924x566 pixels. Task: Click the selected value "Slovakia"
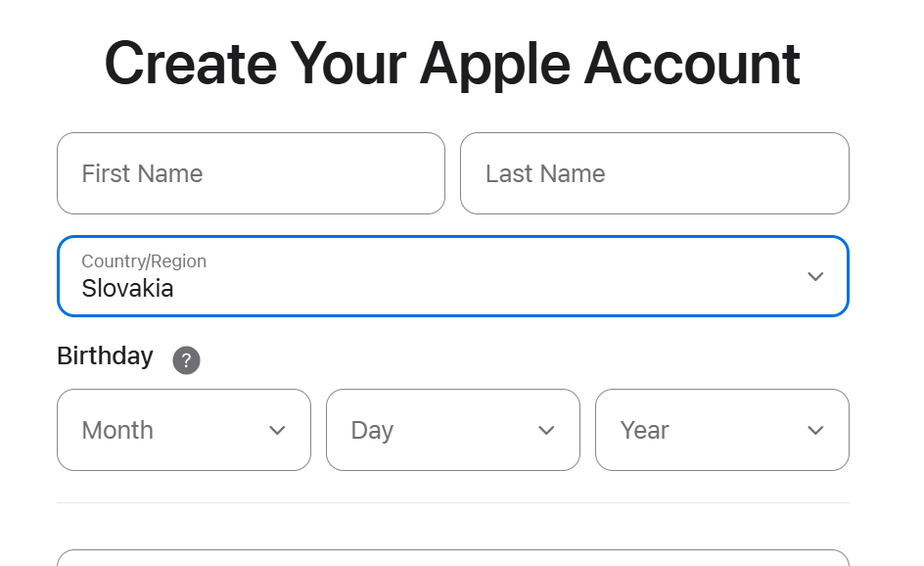coord(127,289)
